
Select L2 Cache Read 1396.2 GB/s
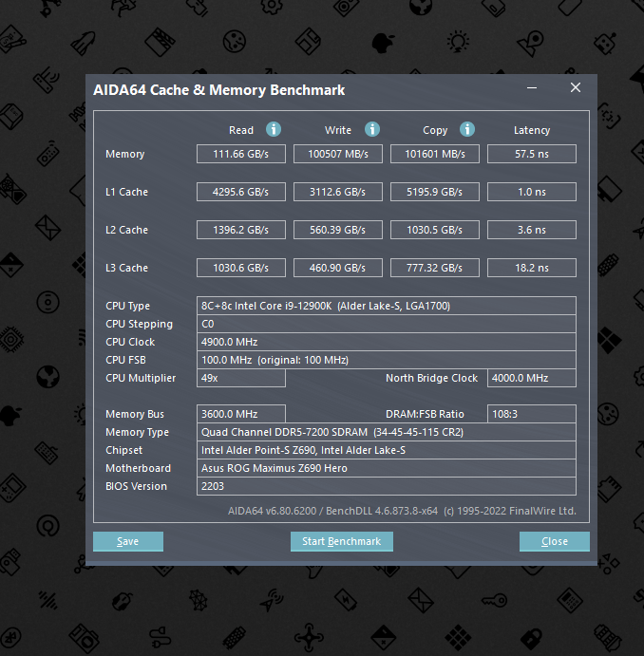(241, 230)
